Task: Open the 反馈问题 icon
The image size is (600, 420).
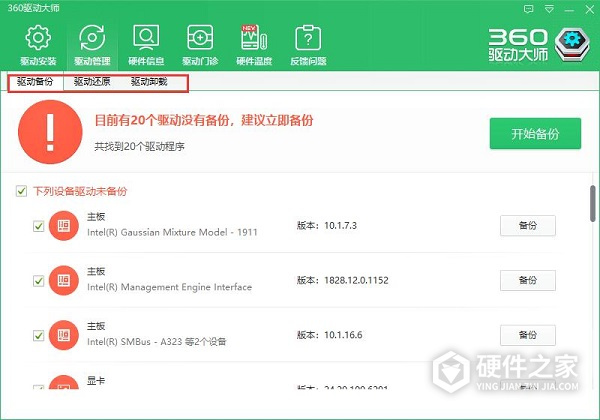Action: tap(308, 37)
